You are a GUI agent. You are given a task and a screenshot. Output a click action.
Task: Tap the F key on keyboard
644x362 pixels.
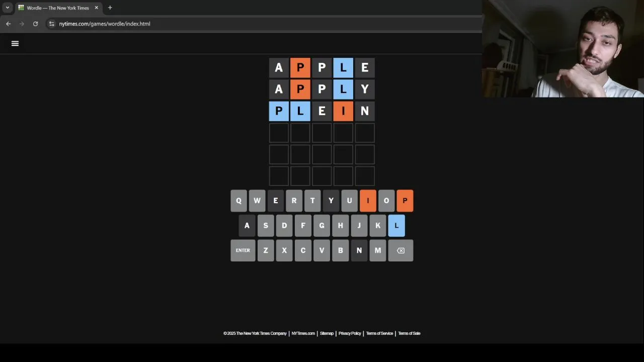(x=303, y=226)
